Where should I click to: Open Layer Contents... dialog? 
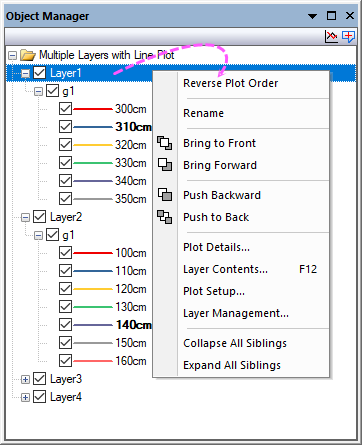[241, 269]
